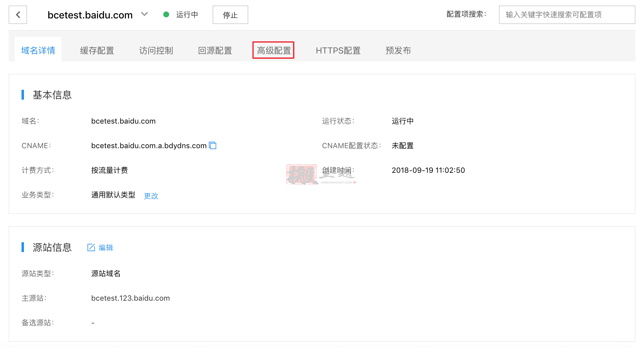The image size is (644, 348).
Task: Click the green 运行中 status dot
Action: (166, 14)
